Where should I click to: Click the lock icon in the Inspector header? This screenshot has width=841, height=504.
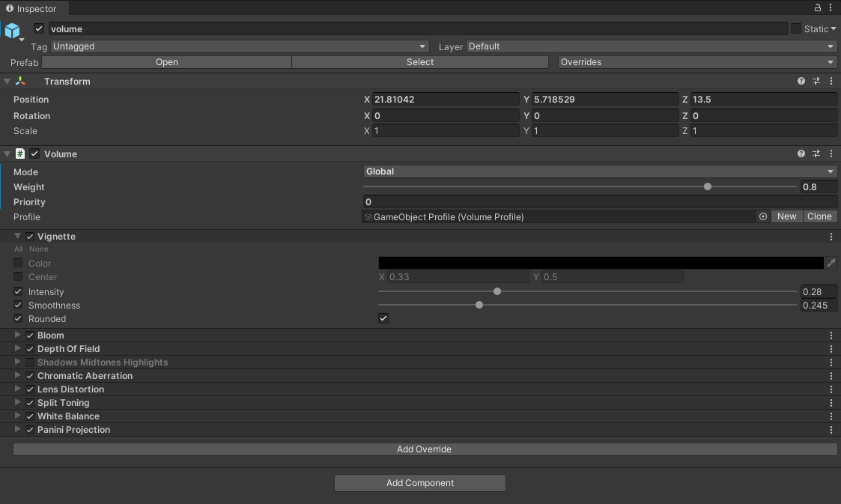pyautogui.click(x=818, y=7)
